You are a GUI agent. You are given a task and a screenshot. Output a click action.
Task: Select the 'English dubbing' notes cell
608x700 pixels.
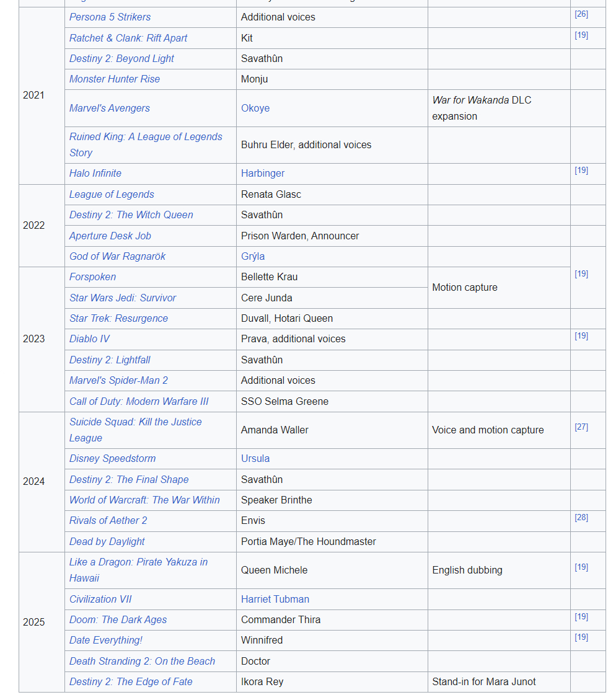click(x=499, y=570)
